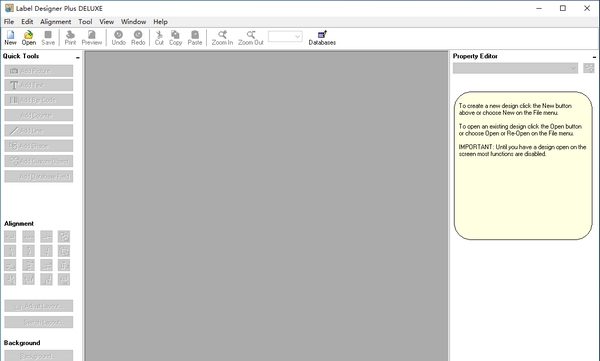Click the icon beside the Property Editor dropdown
This screenshot has height=361, width=600.
point(589,68)
